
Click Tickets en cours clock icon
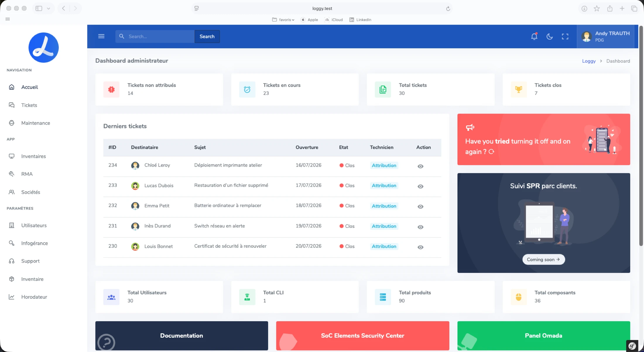[x=247, y=89]
